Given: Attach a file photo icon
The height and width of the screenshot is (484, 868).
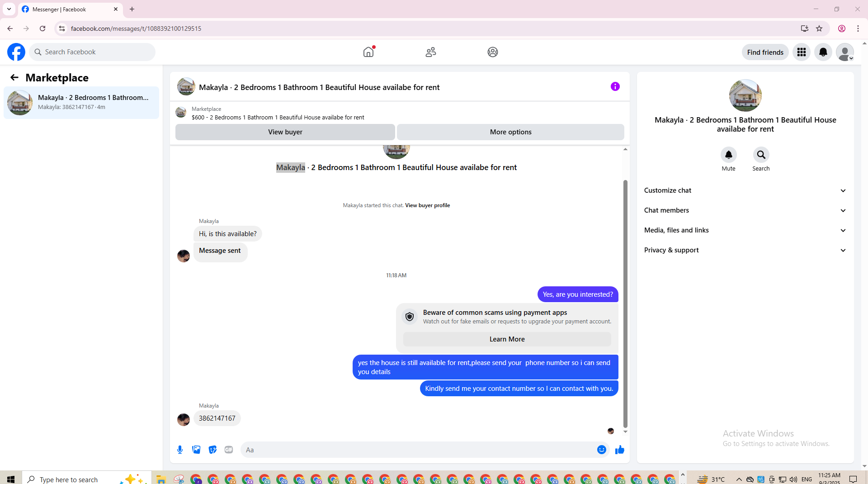Looking at the screenshot, I should click(196, 450).
